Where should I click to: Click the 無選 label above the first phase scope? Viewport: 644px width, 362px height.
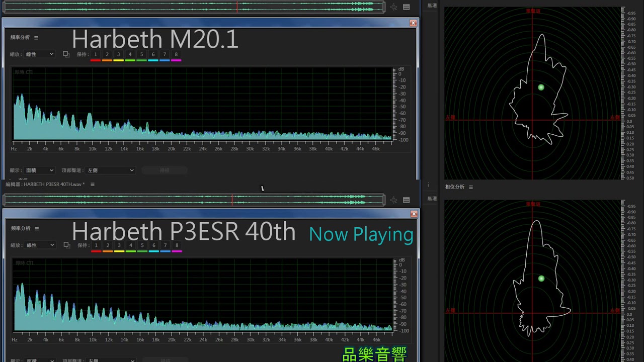click(432, 6)
